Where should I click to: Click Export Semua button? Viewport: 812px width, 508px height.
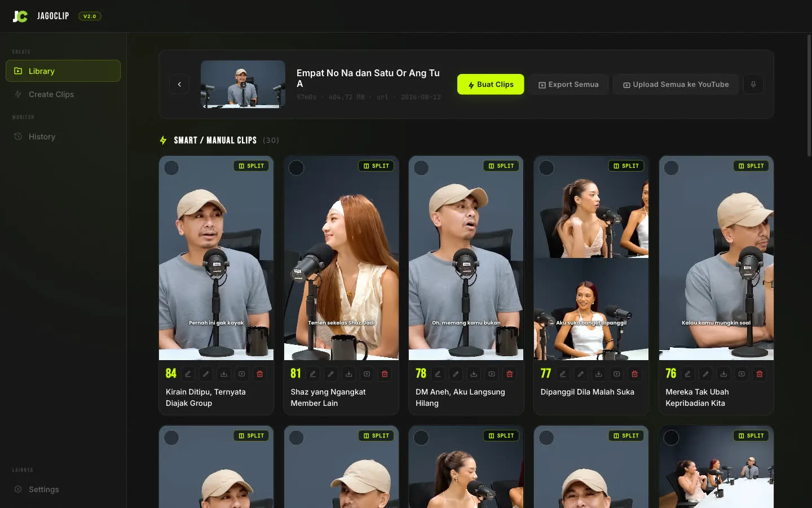coord(568,84)
